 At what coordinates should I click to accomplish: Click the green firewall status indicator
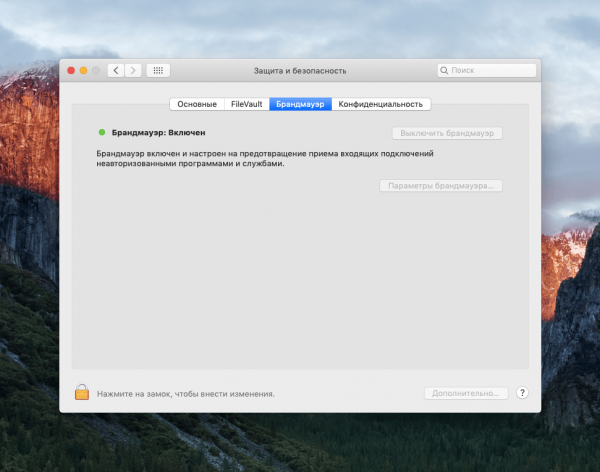pyautogui.click(x=102, y=132)
